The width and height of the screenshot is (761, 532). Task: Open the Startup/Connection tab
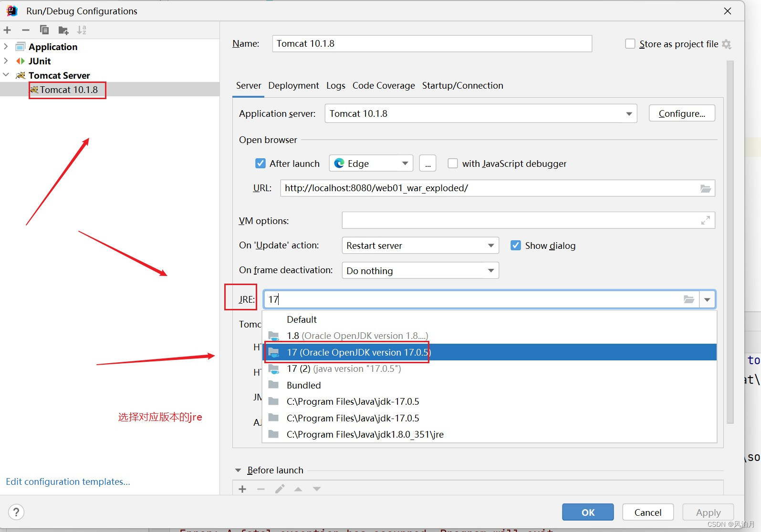tap(462, 85)
